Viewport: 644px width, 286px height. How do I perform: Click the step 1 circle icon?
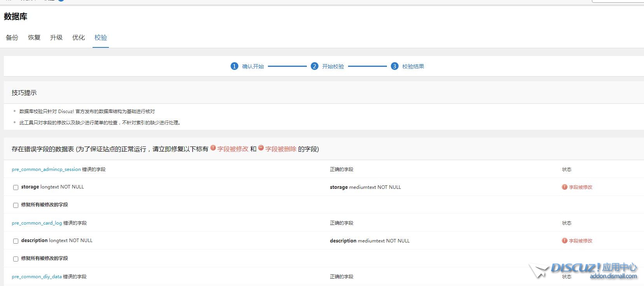click(234, 66)
